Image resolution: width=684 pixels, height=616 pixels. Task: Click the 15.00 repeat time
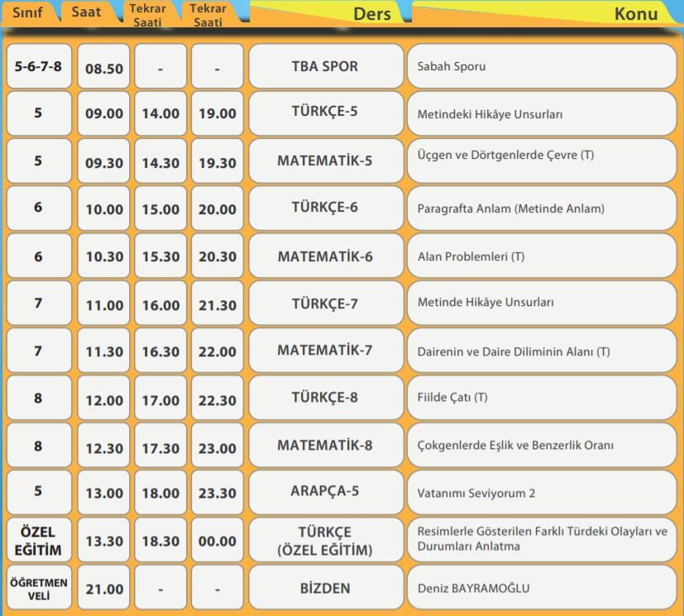click(160, 208)
